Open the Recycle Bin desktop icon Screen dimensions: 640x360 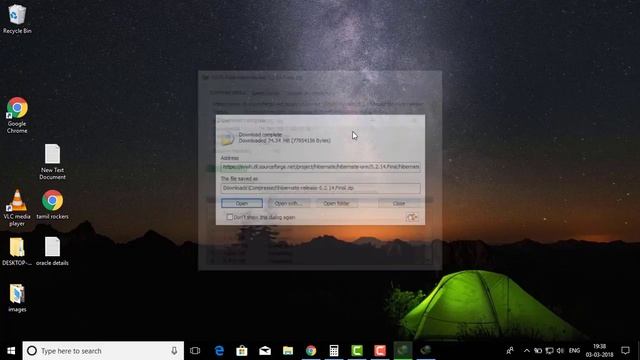pyautogui.click(x=17, y=18)
